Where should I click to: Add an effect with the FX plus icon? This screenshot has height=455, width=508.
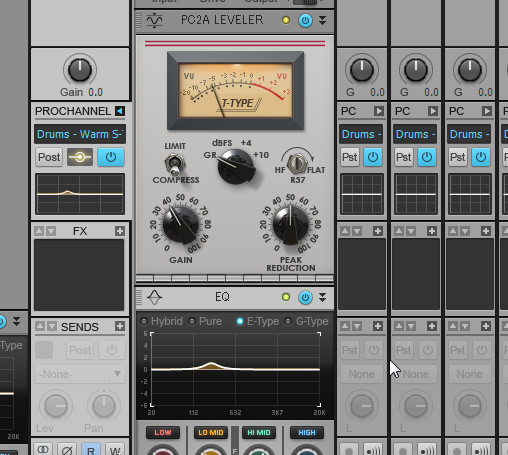120,231
